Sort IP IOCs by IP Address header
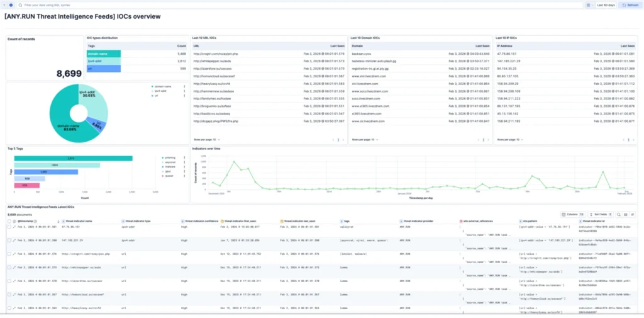This screenshot has width=644, height=318. click(504, 46)
